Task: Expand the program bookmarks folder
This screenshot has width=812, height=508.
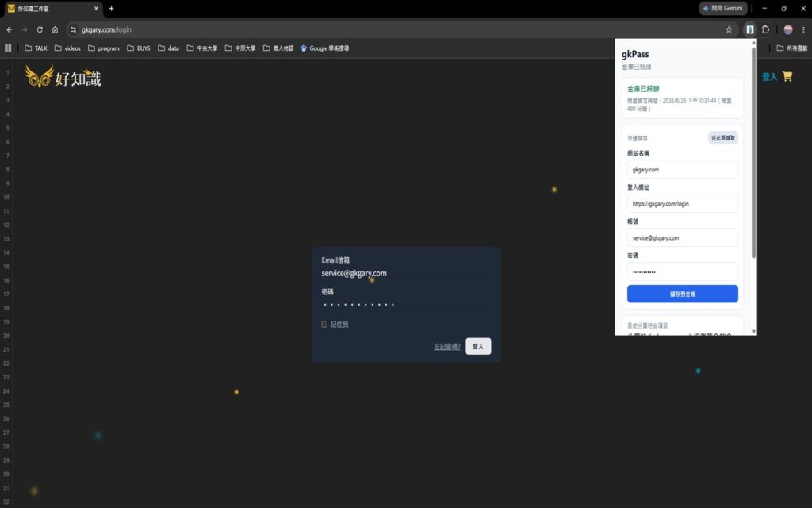Action: point(104,48)
